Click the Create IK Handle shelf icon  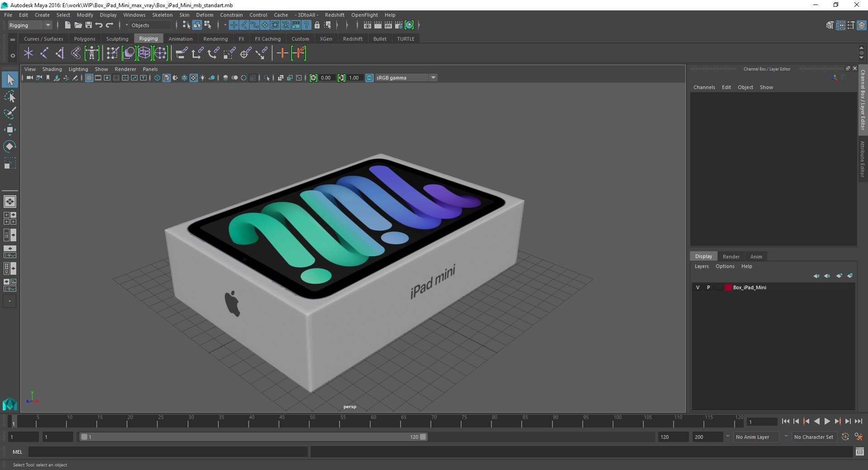(x=60, y=53)
